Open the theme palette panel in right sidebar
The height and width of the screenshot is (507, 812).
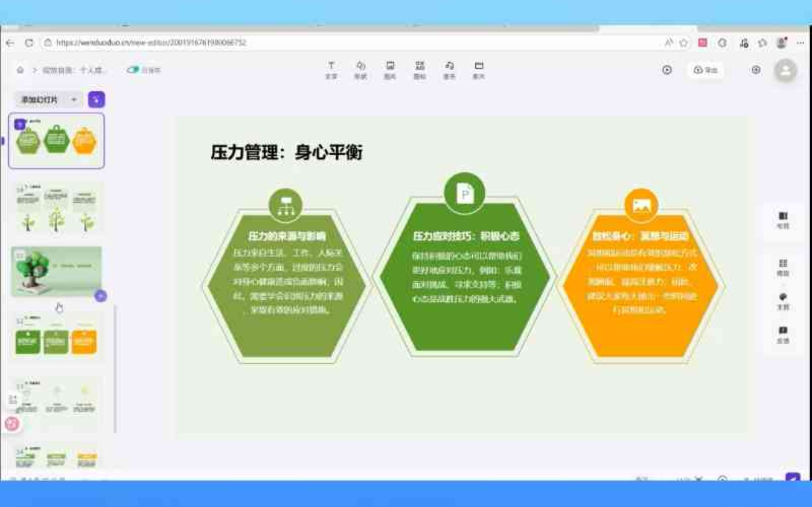pyautogui.click(x=783, y=301)
